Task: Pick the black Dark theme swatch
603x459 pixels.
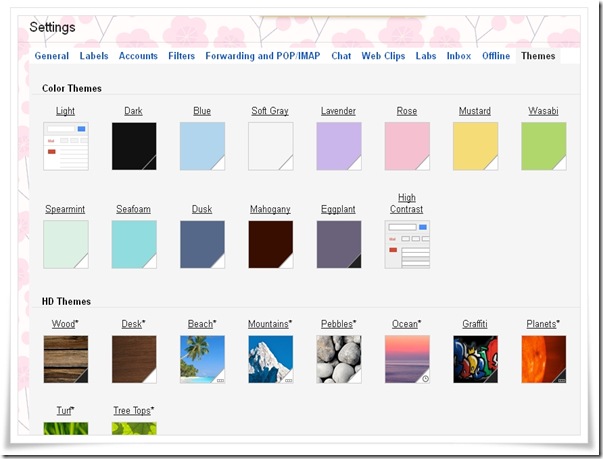Action: [x=134, y=146]
